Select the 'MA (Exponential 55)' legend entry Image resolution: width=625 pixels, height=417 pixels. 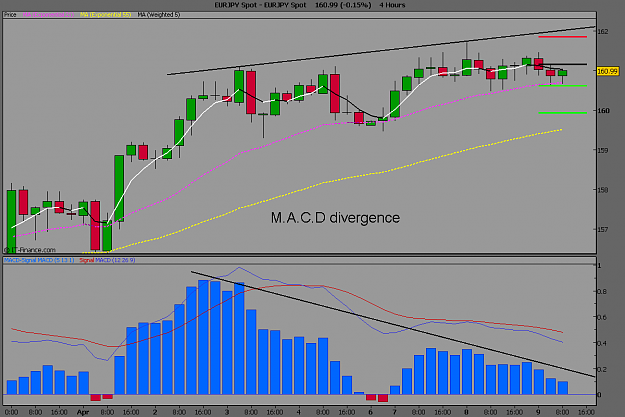pyautogui.click(x=106, y=15)
